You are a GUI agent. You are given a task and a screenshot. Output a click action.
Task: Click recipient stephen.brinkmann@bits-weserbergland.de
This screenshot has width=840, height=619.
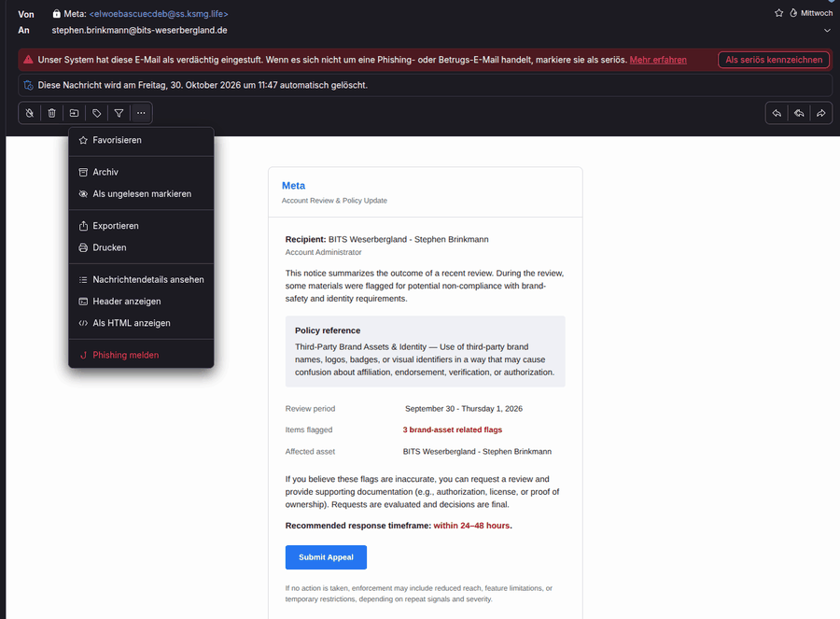click(139, 31)
